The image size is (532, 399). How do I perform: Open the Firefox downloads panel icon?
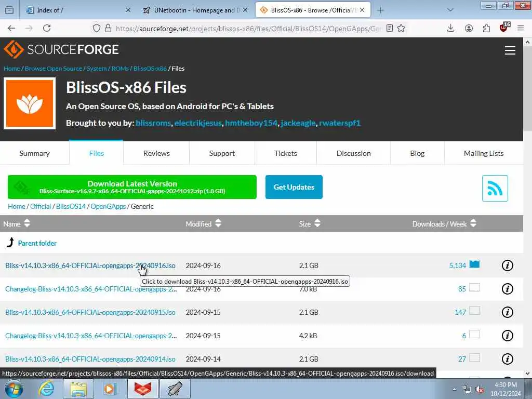coord(450,28)
